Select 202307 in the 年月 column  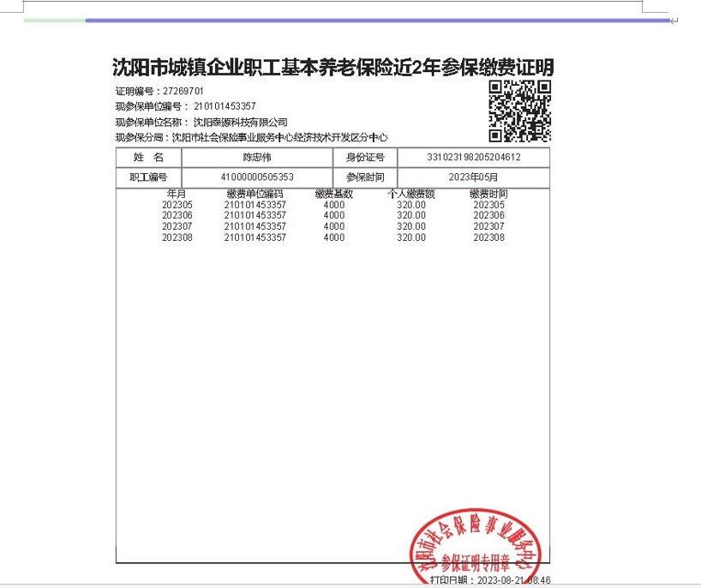coord(177,226)
